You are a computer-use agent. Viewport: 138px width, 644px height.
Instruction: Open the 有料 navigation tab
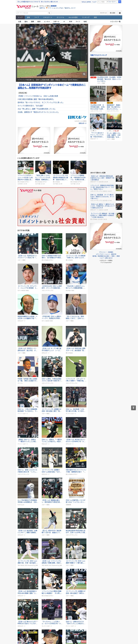[95, 17]
